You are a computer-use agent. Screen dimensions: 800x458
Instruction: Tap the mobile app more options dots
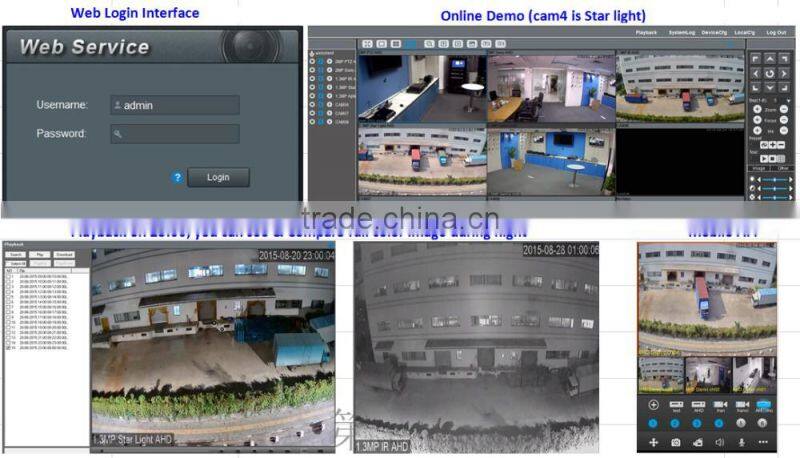pos(764,441)
